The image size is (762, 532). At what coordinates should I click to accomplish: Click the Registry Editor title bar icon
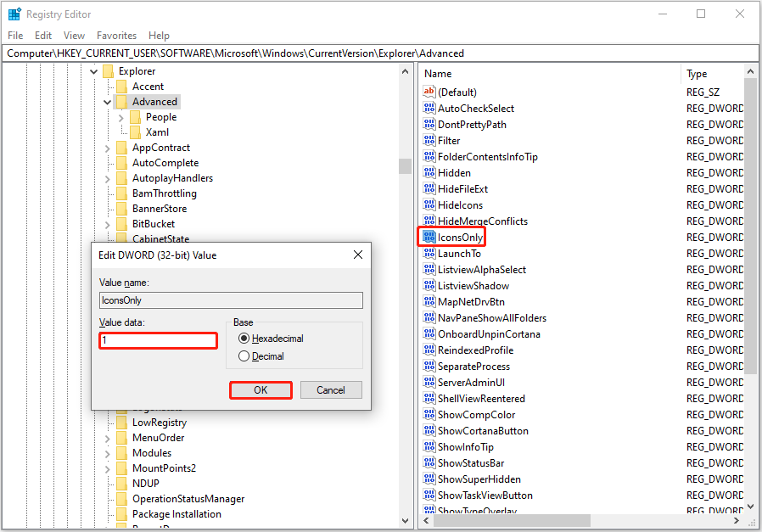pos(13,14)
